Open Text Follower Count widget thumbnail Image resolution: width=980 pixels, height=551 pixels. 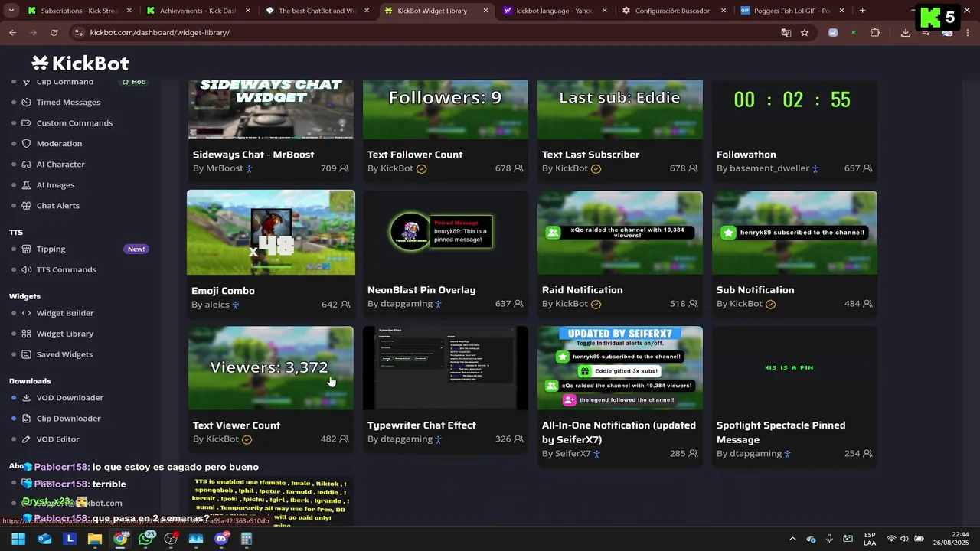click(446, 109)
